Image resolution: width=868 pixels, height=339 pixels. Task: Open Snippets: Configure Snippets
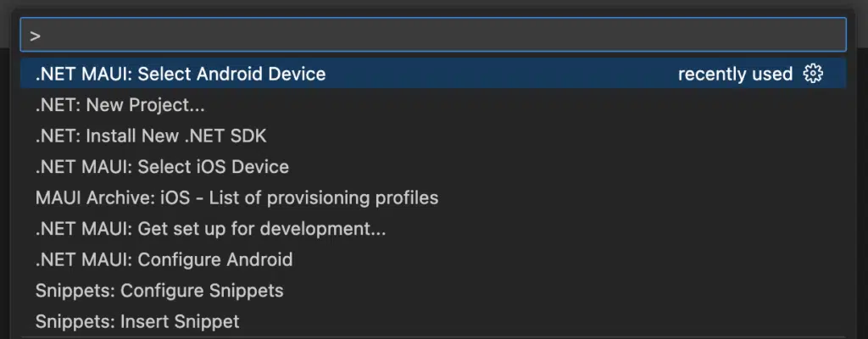159,291
